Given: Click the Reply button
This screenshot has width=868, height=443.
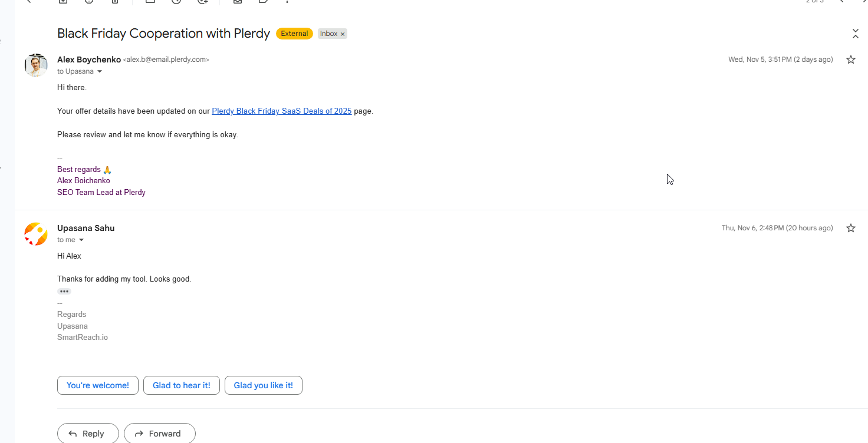Looking at the screenshot, I should (x=87, y=434).
